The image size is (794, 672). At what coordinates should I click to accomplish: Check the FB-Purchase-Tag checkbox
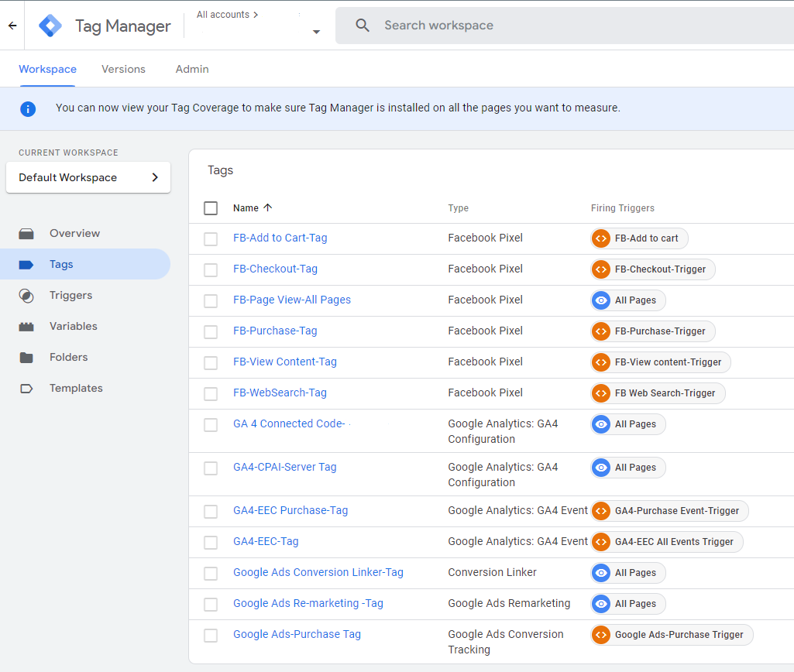coord(211,332)
